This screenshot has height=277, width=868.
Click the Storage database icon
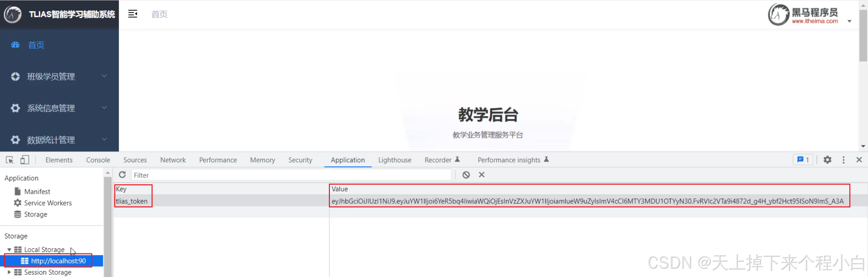coord(18,214)
